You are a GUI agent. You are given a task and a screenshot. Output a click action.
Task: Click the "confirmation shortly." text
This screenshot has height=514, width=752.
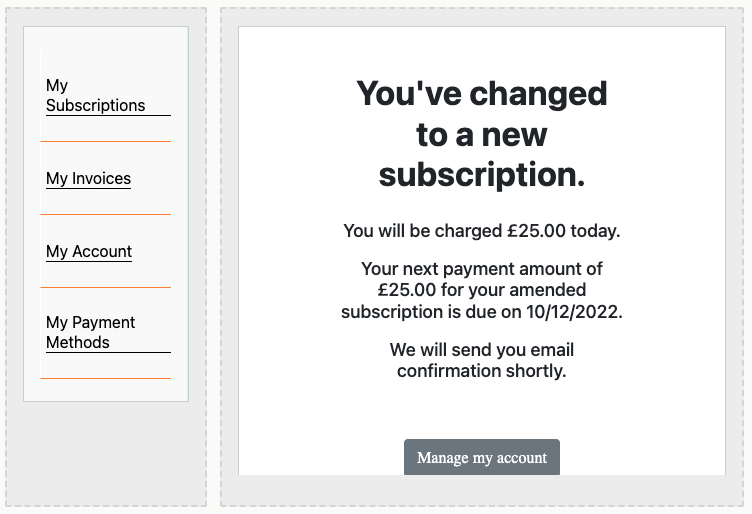[x=481, y=371]
